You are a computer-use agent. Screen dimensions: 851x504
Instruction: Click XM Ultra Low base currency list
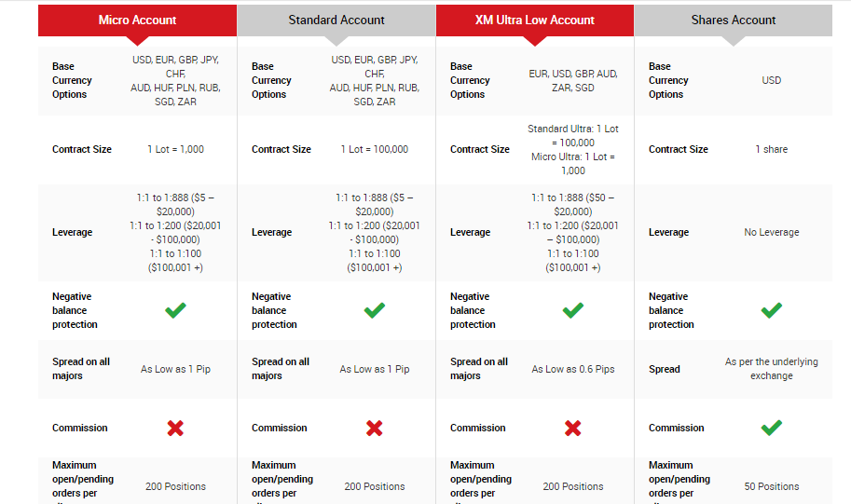573,80
